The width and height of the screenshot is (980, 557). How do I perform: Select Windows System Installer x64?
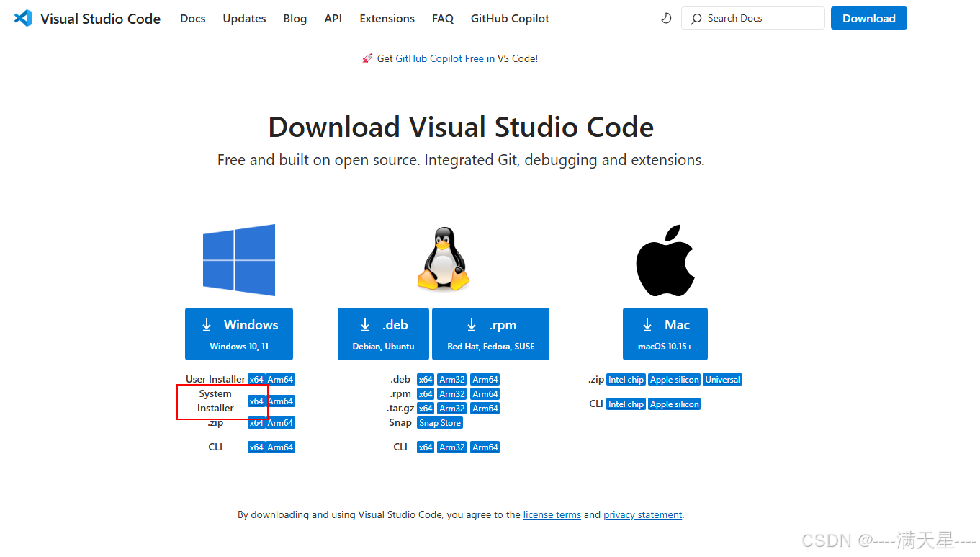tap(256, 401)
